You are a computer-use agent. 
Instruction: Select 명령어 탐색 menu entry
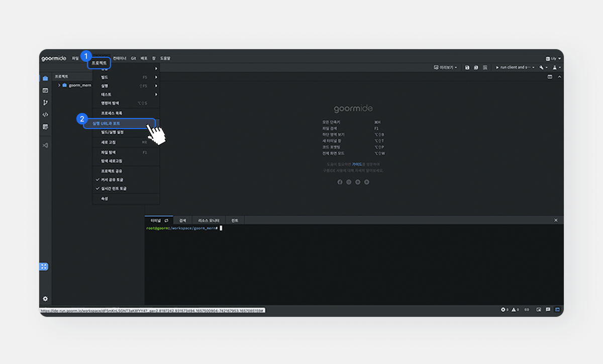126,103
